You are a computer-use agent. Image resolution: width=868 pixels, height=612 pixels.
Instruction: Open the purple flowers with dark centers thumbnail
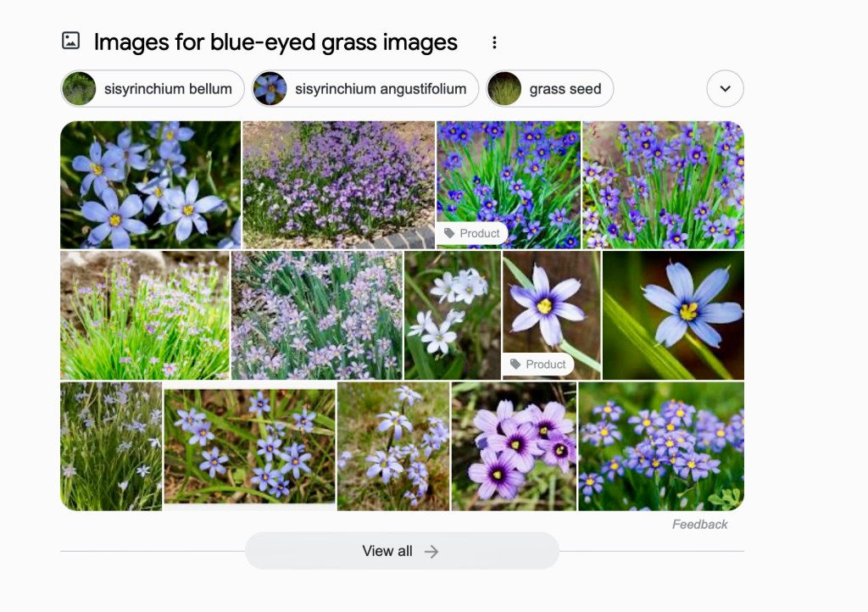[514, 446]
